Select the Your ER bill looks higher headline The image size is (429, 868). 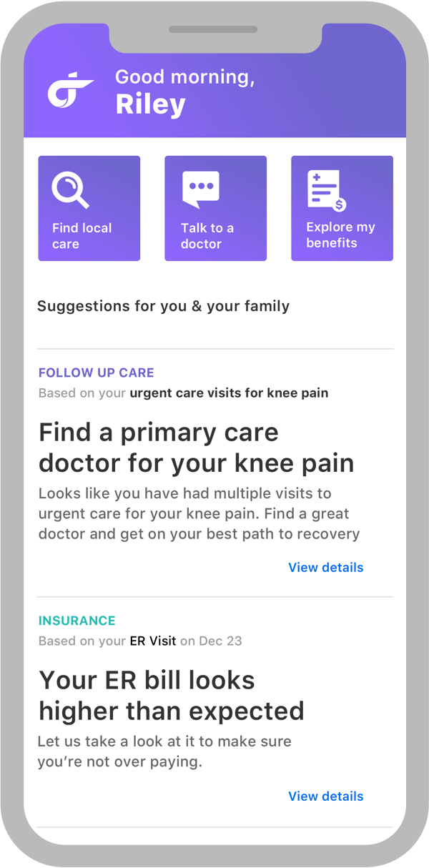click(171, 695)
